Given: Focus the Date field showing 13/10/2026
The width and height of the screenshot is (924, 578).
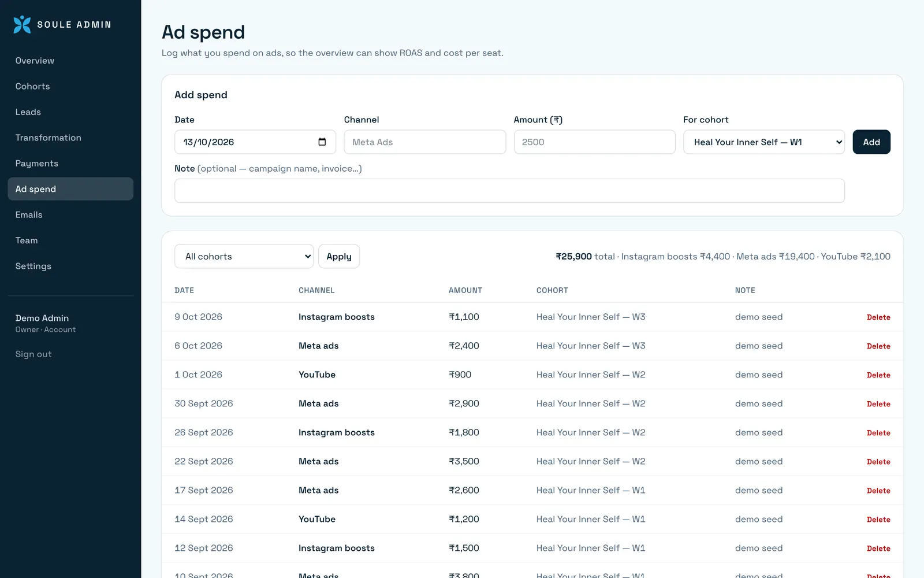Looking at the screenshot, I should click(x=255, y=142).
